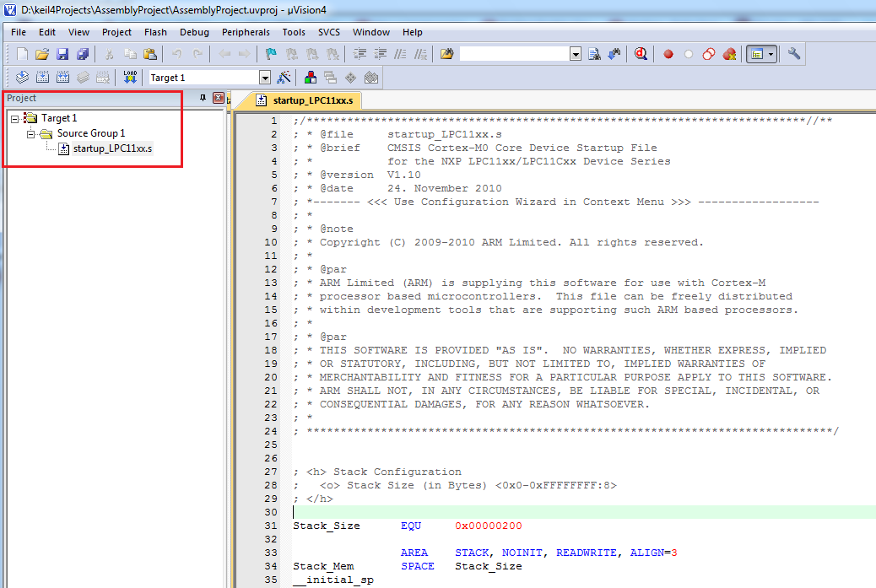Click the Rebuild all target files icon
The height and width of the screenshot is (588, 876).
coord(62,78)
